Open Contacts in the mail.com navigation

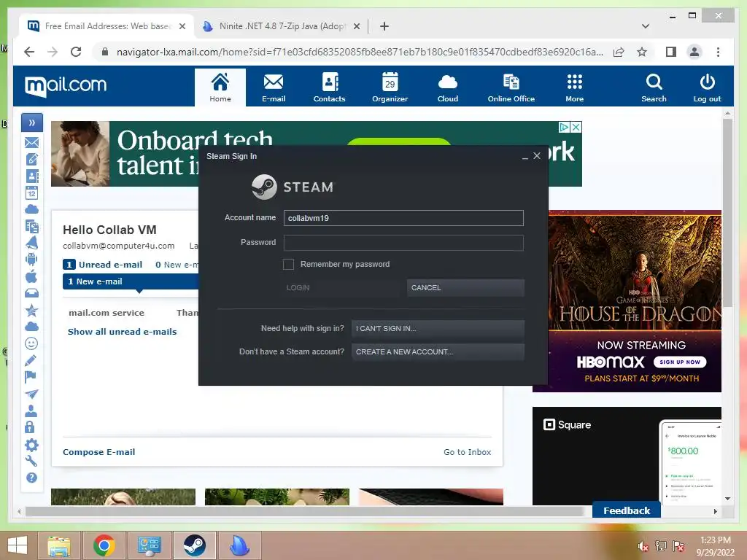pyautogui.click(x=329, y=87)
